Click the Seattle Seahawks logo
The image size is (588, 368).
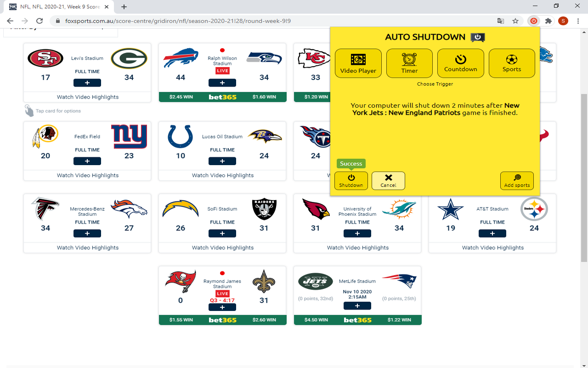click(x=264, y=58)
